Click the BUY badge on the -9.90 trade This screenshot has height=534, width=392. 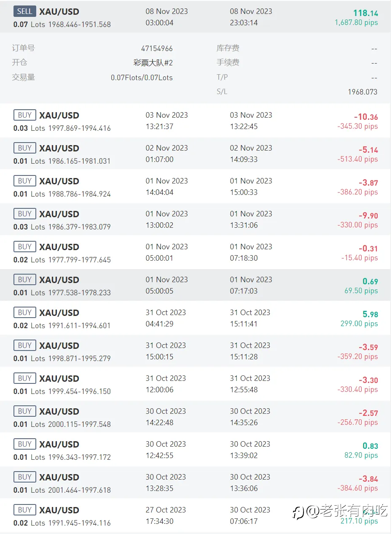(25, 214)
